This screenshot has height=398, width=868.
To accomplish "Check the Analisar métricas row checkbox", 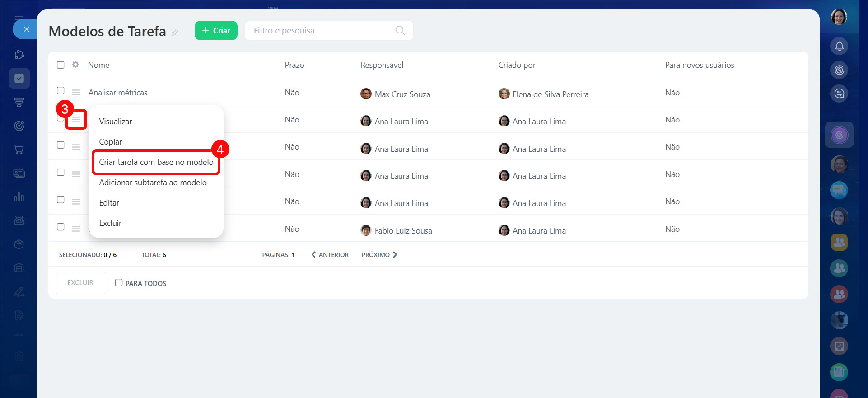I will 61,90.
